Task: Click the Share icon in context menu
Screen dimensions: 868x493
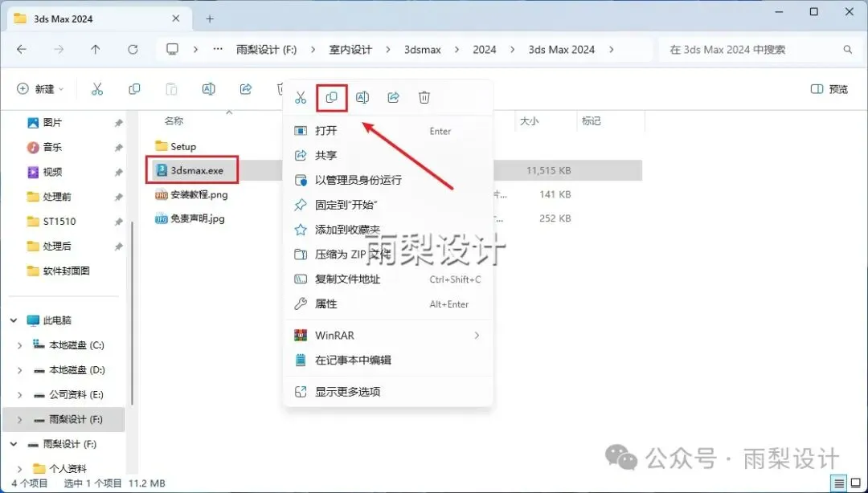Action: point(393,98)
